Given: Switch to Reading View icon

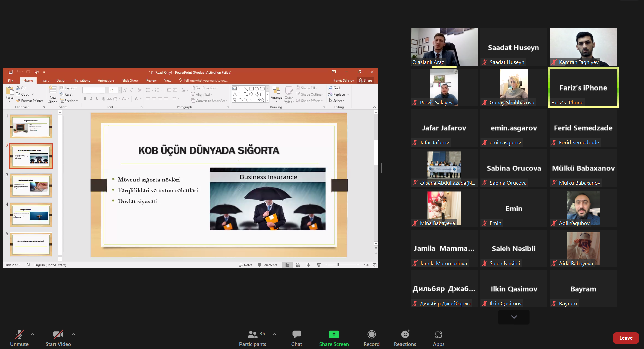Looking at the screenshot, I should (308, 265).
